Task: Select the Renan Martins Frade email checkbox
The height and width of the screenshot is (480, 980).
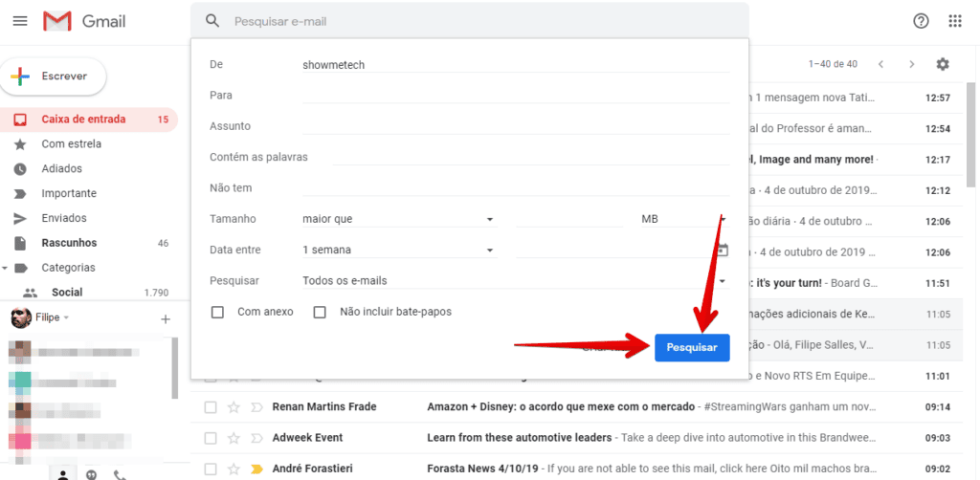Action: (x=211, y=407)
